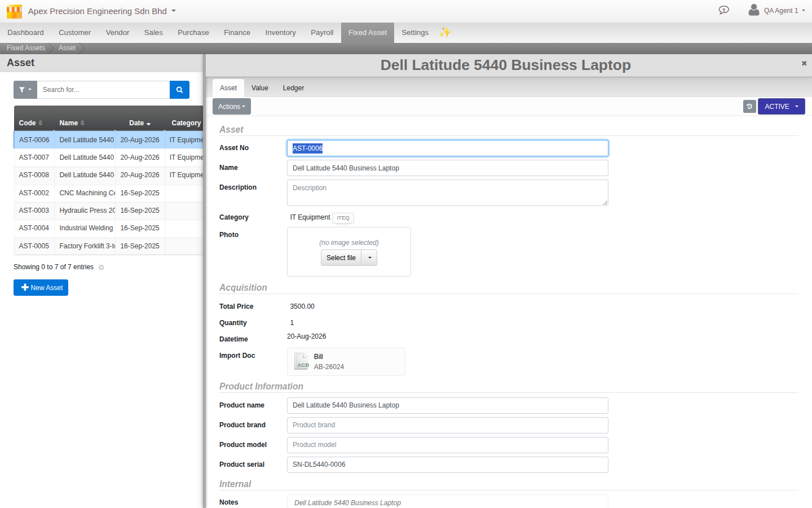The height and width of the screenshot is (508, 812).
Task: Click the Notes text field
Action: [448, 502]
